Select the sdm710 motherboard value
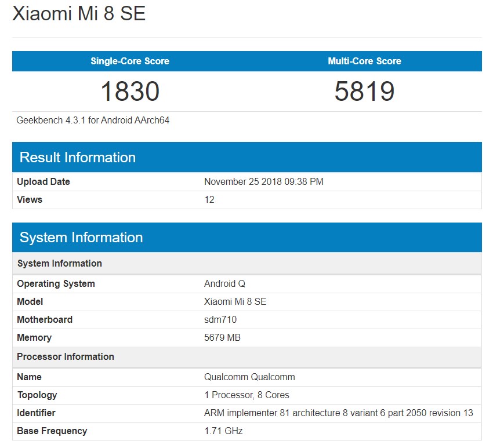The image size is (493, 448). click(220, 319)
